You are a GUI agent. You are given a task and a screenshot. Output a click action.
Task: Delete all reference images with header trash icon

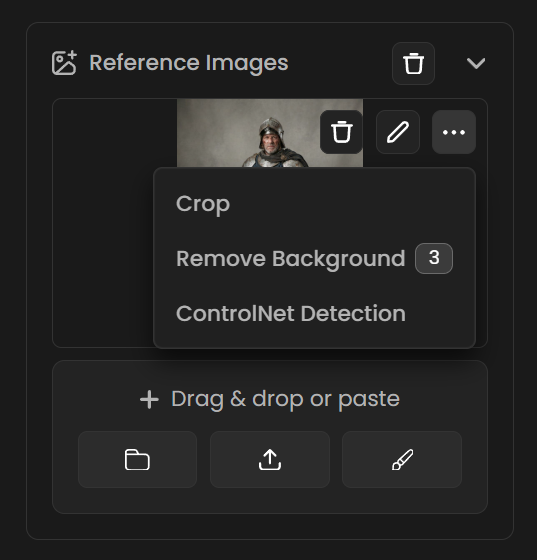click(413, 64)
